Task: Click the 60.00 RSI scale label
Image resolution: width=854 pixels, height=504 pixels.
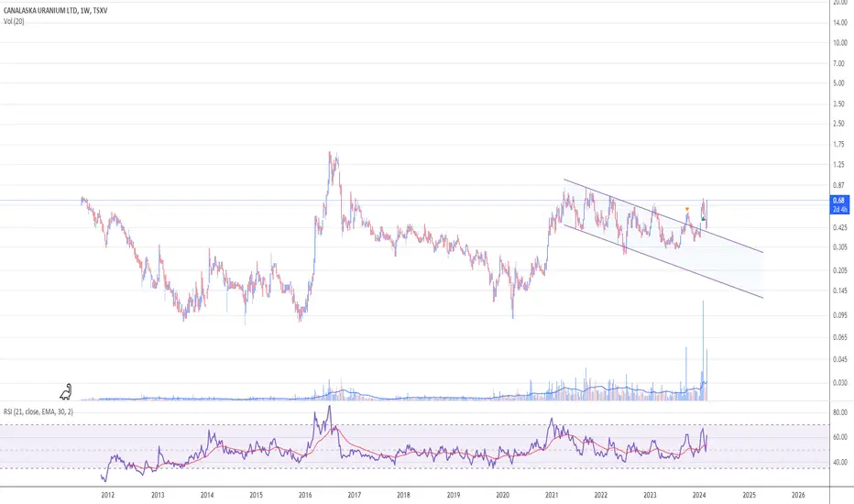Action: (840, 437)
